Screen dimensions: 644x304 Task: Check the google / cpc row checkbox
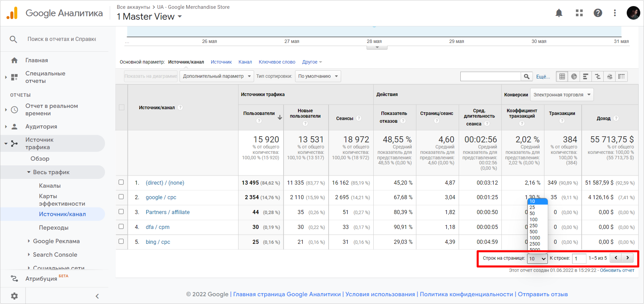(121, 197)
